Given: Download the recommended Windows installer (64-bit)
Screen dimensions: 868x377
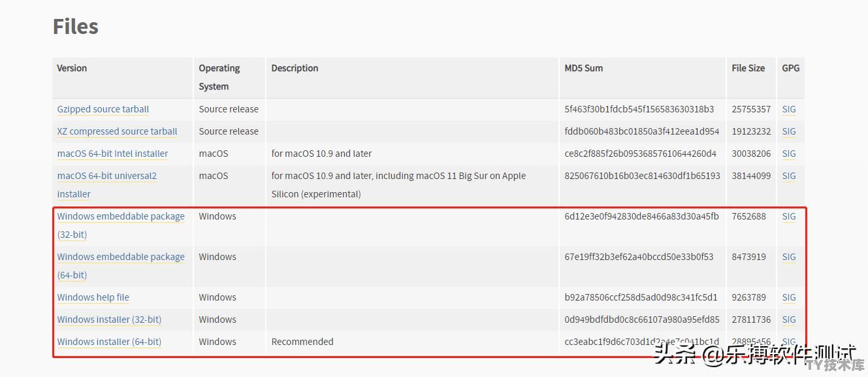Looking at the screenshot, I should [109, 342].
